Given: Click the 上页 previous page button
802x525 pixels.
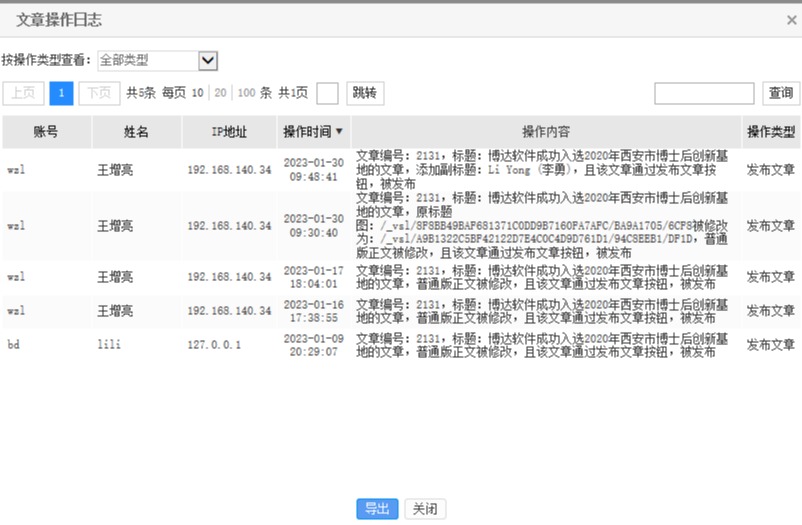Looking at the screenshot, I should 23,93.
